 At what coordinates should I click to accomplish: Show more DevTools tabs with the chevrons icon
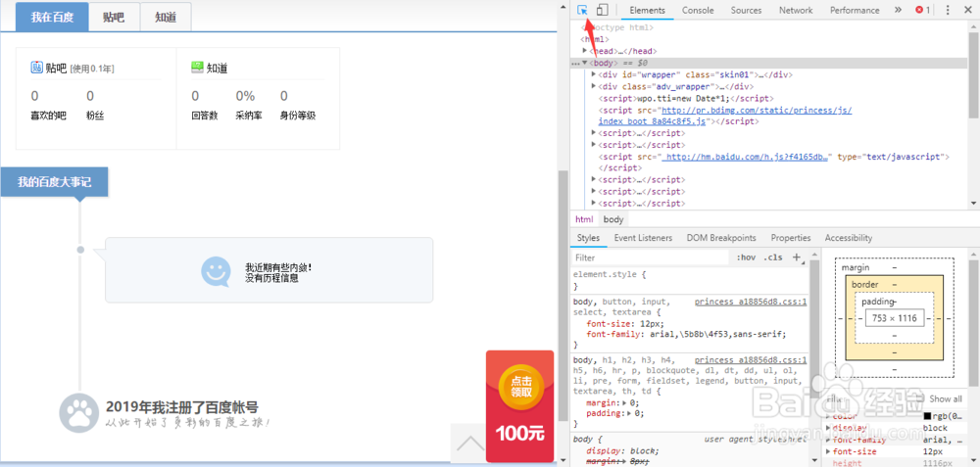[x=898, y=10]
